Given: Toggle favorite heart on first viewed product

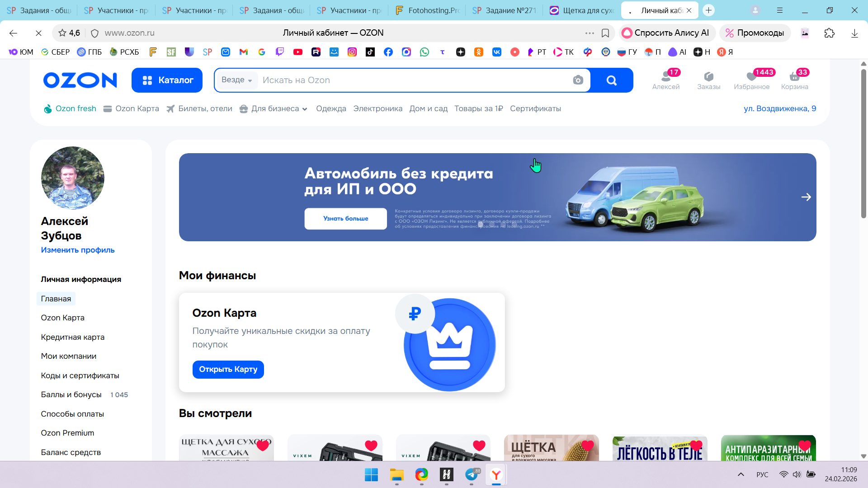Looking at the screenshot, I should [263, 446].
